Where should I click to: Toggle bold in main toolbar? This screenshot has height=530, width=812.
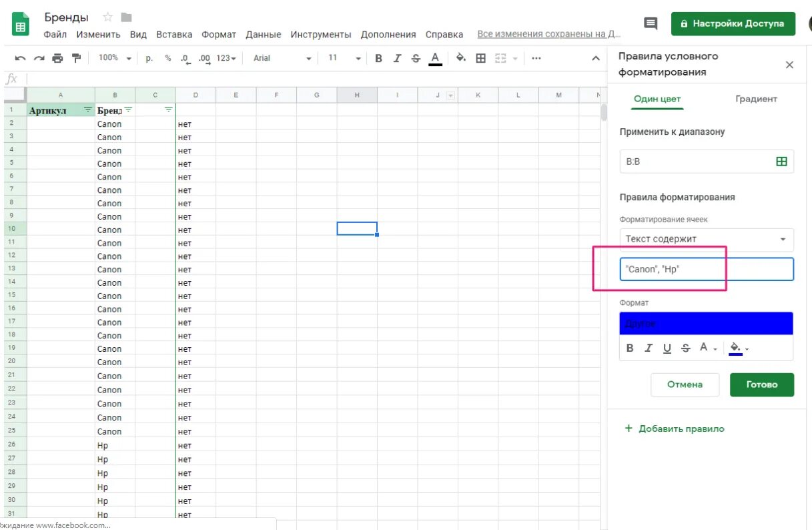[378, 59]
